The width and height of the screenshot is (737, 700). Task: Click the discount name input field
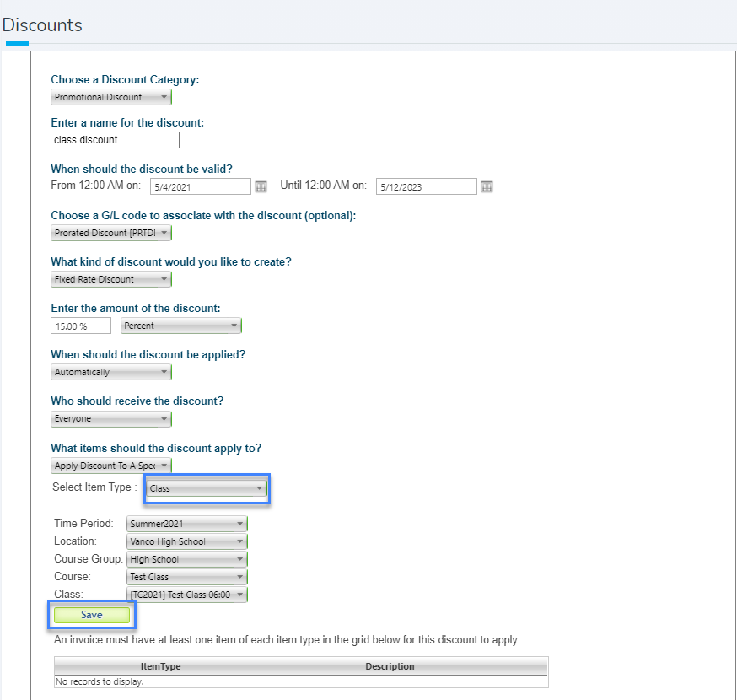[x=116, y=140]
